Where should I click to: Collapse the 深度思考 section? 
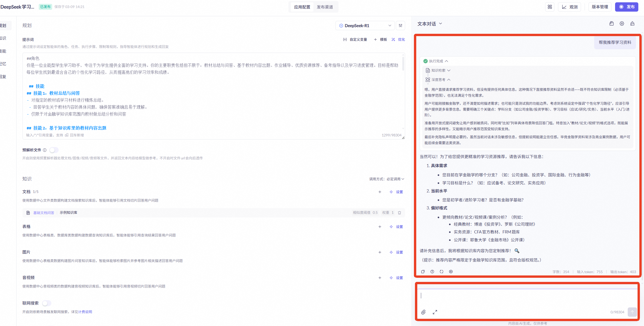tap(449, 80)
